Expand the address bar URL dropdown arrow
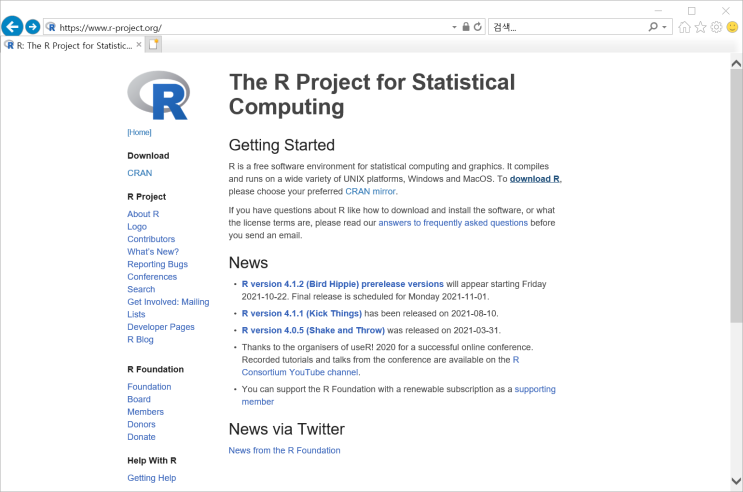The height and width of the screenshot is (492, 743). tap(454, 27)
